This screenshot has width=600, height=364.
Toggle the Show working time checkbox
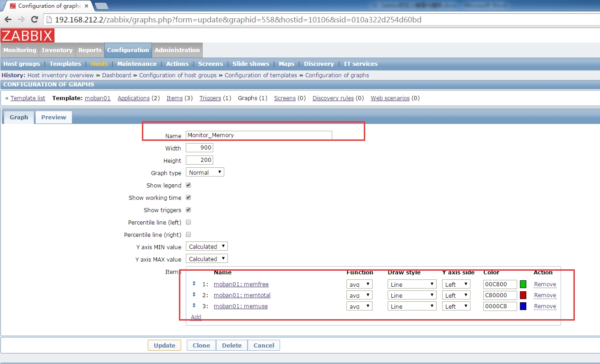(188, 198)
